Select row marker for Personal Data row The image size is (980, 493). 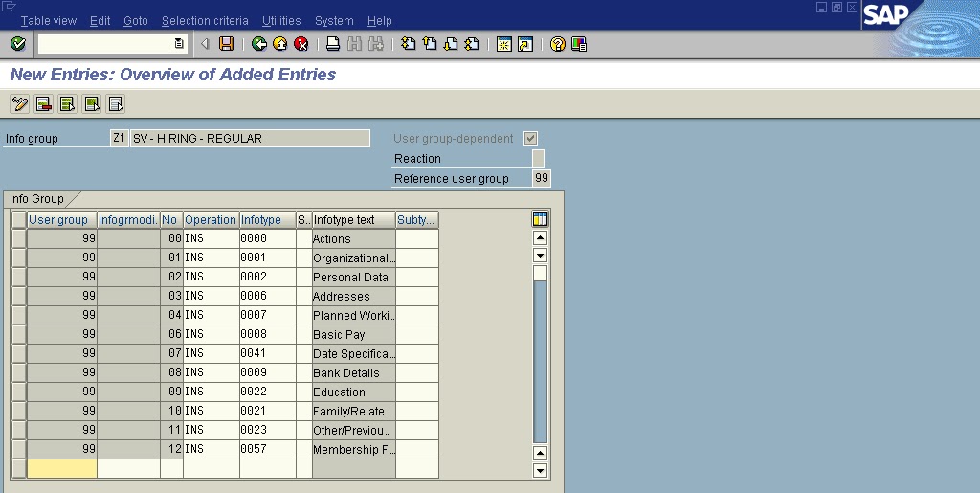coord(19,277)
